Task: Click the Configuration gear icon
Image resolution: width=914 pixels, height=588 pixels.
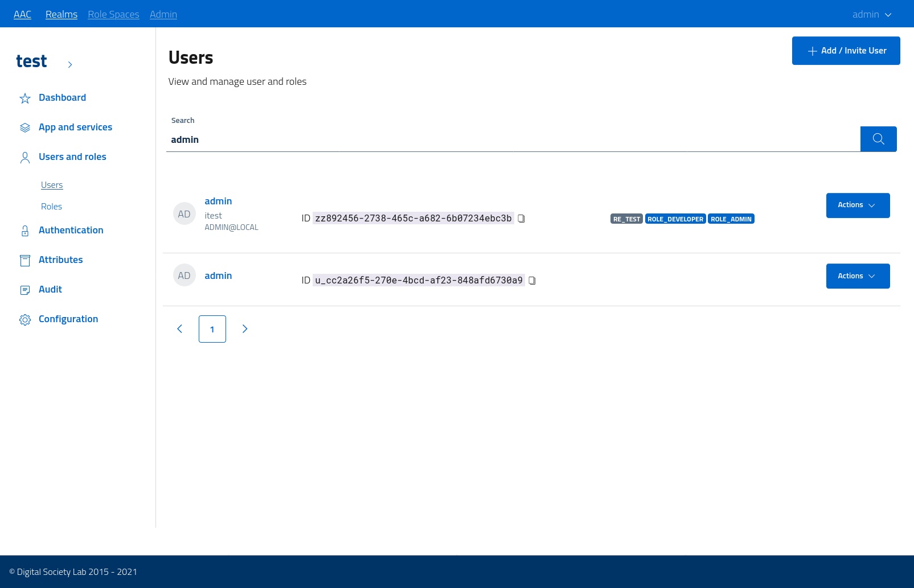Action: (x=25, y=320)
